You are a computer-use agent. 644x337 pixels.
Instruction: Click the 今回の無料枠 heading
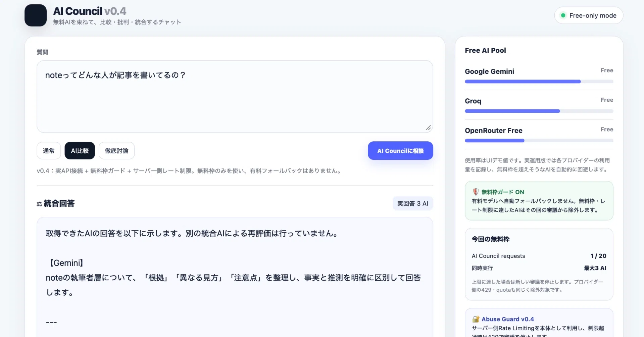click(491, 239)
